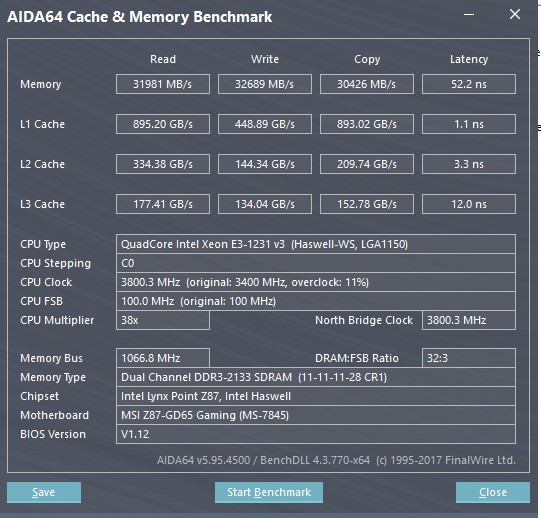Close window using title bar X
Image resolution: width=541 pixels, height=518 pixels.
[x=515, y=14]
